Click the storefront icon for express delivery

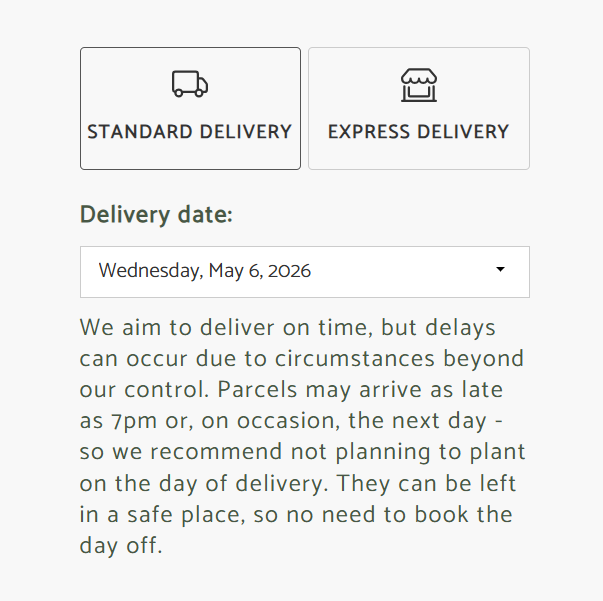pos(418,85)
